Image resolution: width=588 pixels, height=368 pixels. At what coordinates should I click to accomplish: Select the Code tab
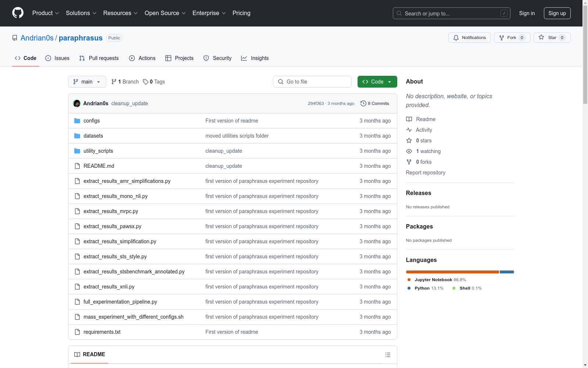coord(26,58)
